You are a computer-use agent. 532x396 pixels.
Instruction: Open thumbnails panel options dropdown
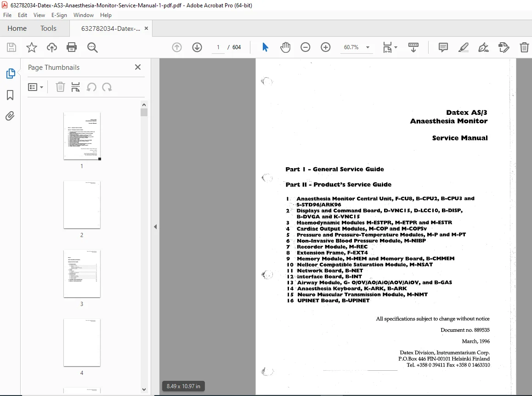tap(36, 87)
